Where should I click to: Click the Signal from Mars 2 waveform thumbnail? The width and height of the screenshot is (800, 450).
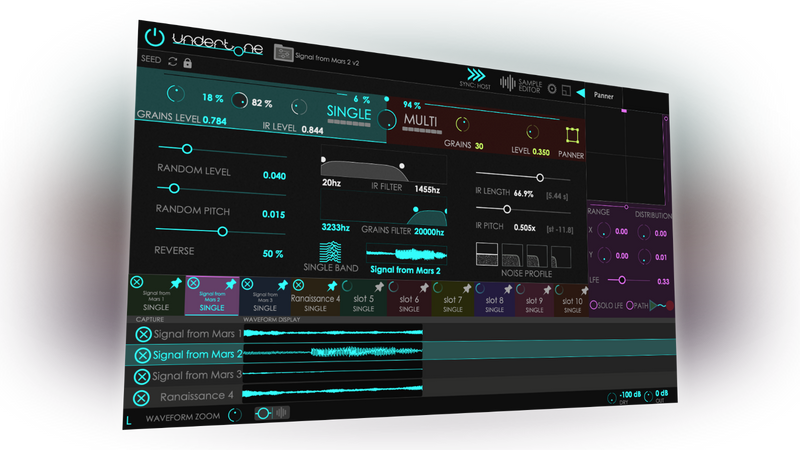click(406, 254)
